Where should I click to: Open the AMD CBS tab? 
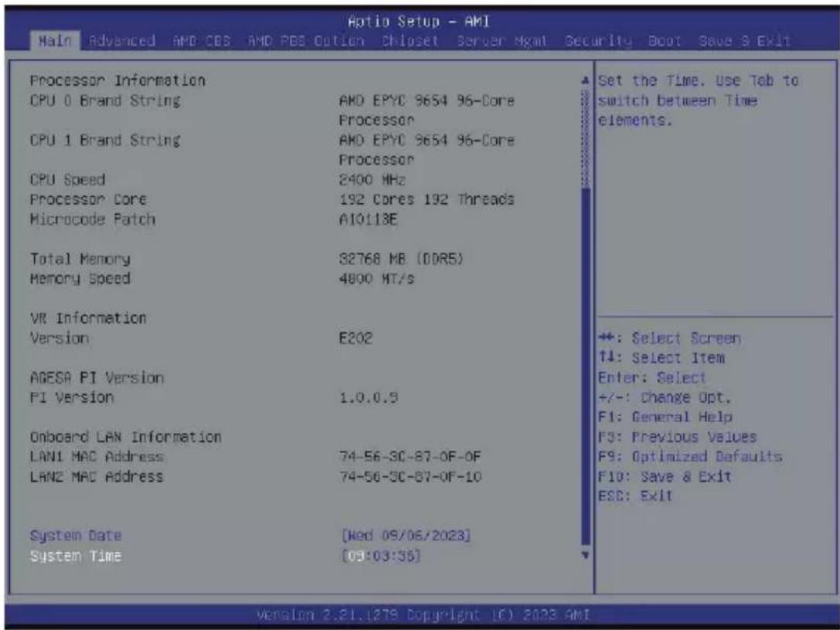[x=202, y=41]
